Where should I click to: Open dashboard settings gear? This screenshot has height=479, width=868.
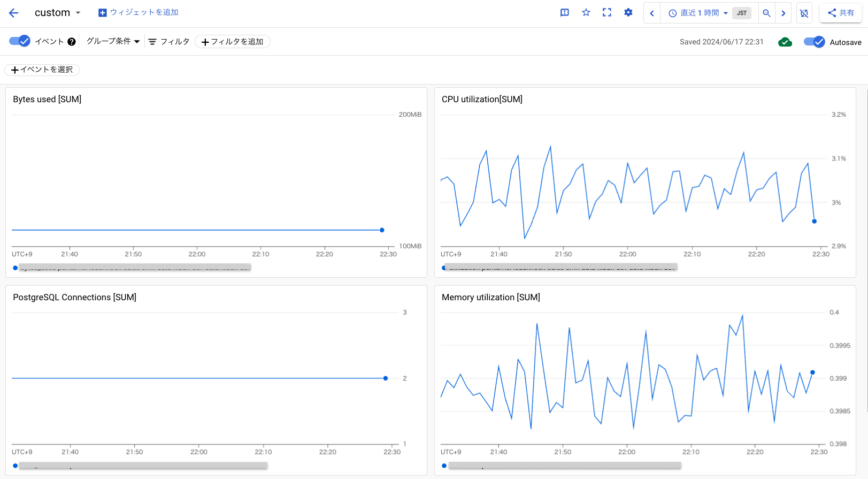[x=628, y=13]
